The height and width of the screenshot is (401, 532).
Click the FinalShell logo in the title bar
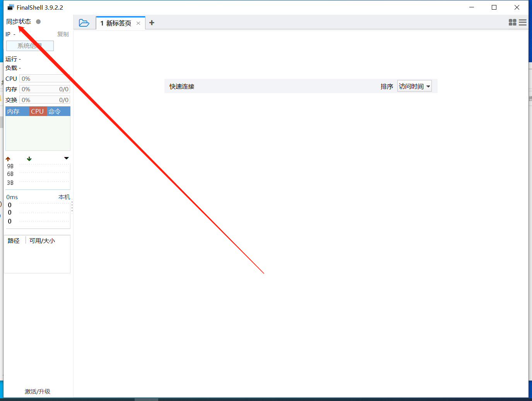(x=10, y=7)
